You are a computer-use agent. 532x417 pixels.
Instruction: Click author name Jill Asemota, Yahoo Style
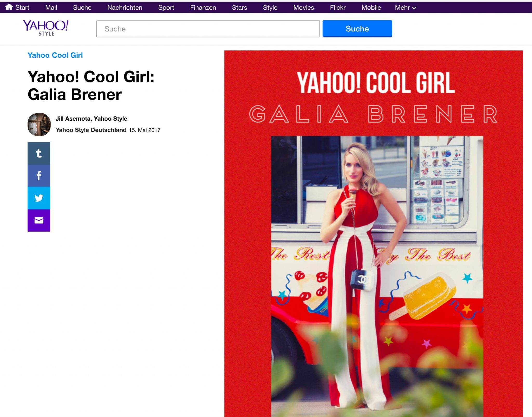tap(91, 119)
